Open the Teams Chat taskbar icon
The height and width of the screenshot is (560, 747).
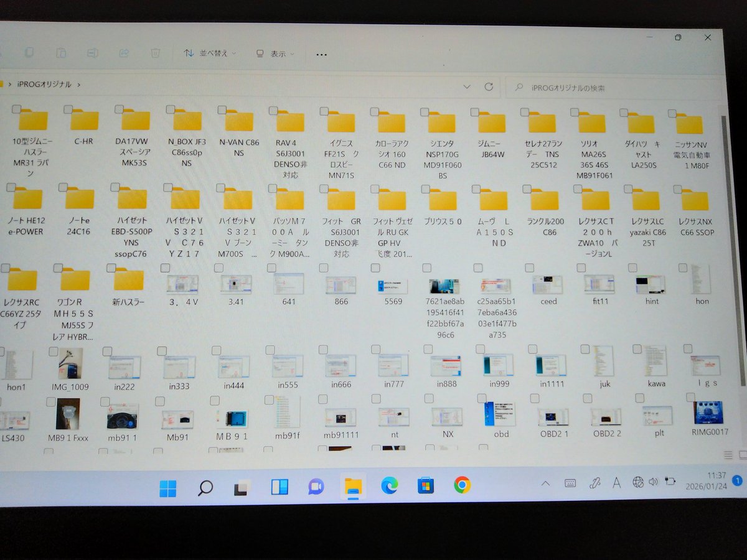pyautogui.click(x=316, y=487)
